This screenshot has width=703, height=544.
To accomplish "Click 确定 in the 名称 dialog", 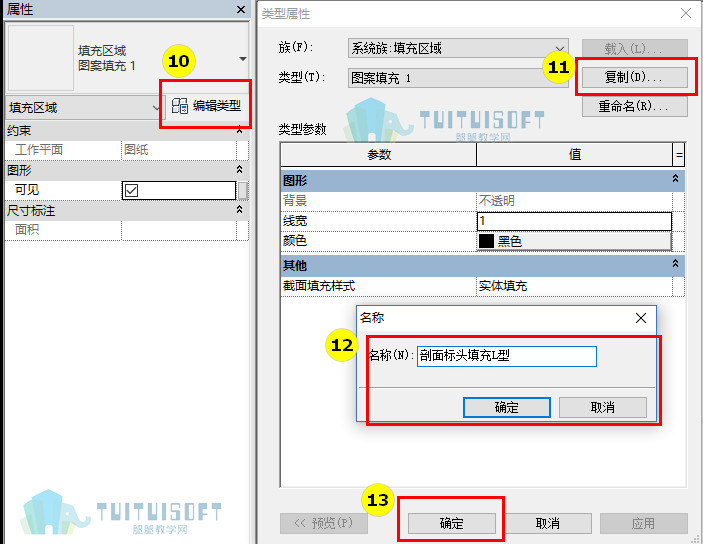I will (507, 407).
